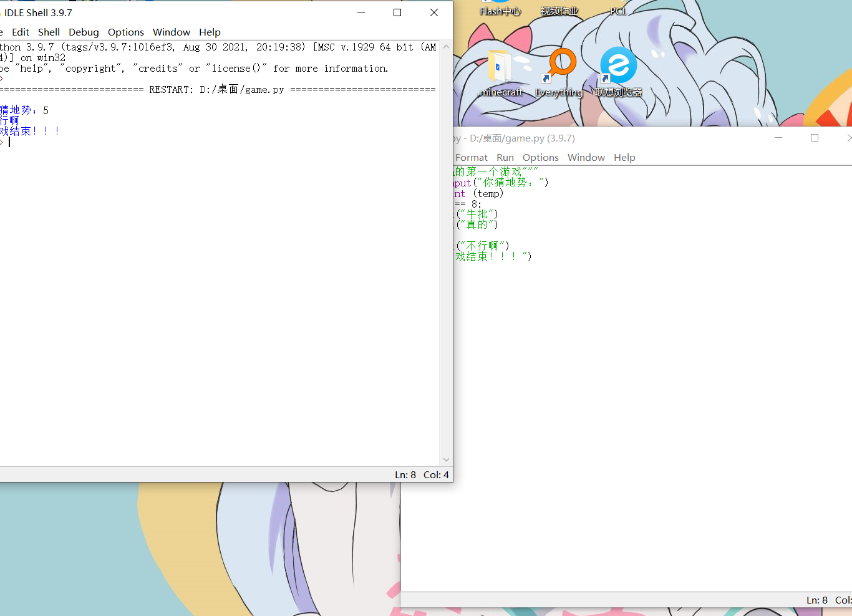Click the docstring line 的第一个游戏 in the editor
The image size is (852, 616).
click(496, 171)
